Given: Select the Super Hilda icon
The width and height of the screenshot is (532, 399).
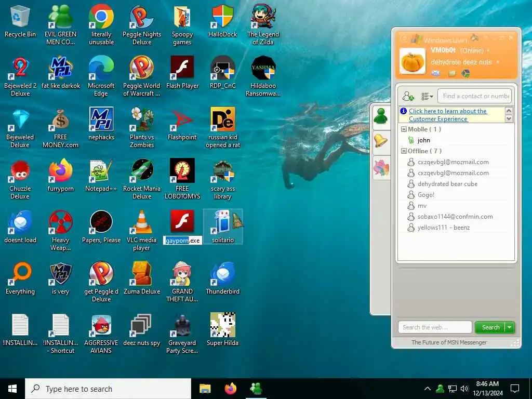Looking at the screenshot, I should point(222,330).
